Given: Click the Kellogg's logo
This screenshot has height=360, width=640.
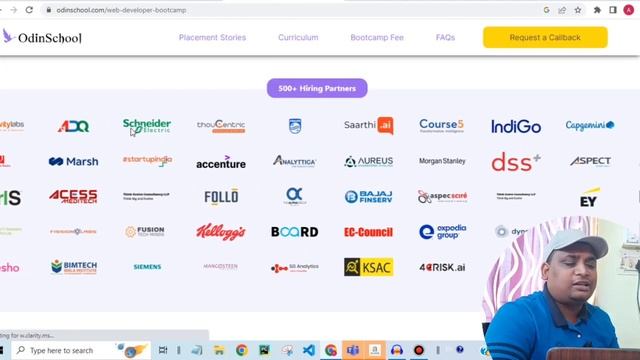Looking at the screenshot, I should pos(221,232).
